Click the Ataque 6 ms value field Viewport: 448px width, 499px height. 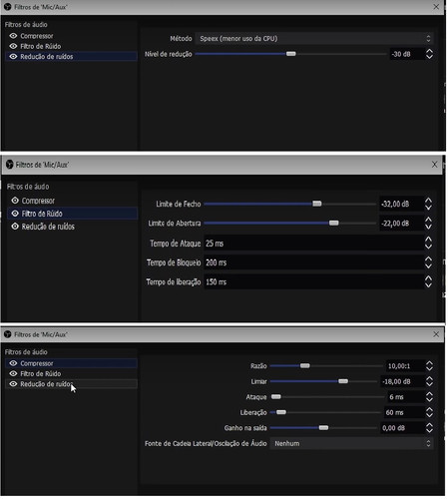405,396
